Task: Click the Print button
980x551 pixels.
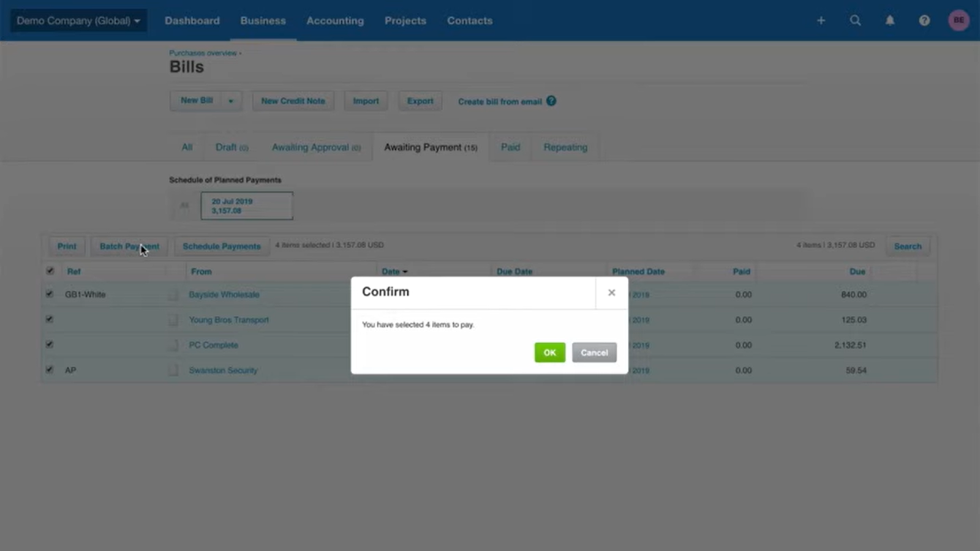Action: pyautogui.click(x=67, y=246)
